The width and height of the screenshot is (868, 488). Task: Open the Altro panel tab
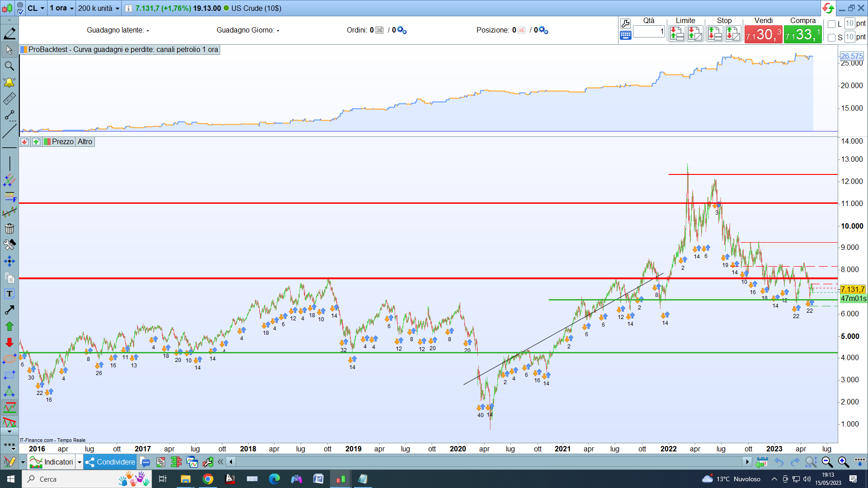pyautogui.click(x=85, y=142)
